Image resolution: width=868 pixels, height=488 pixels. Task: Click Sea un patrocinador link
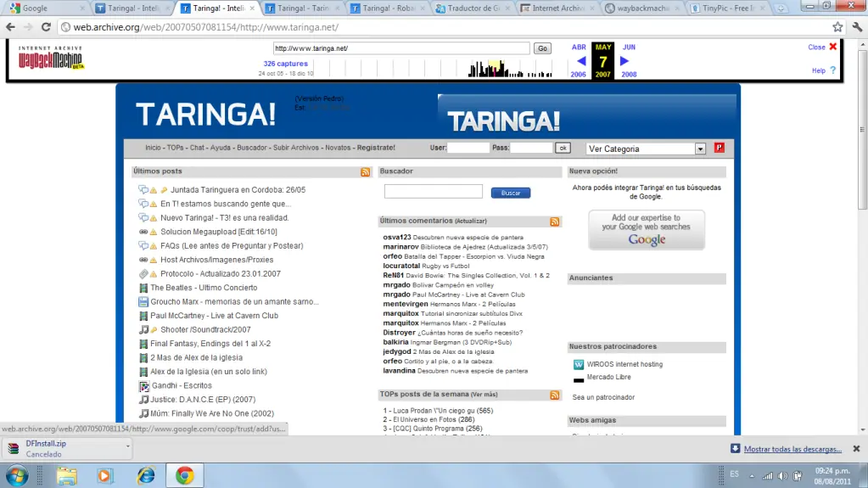pos(603,398)
